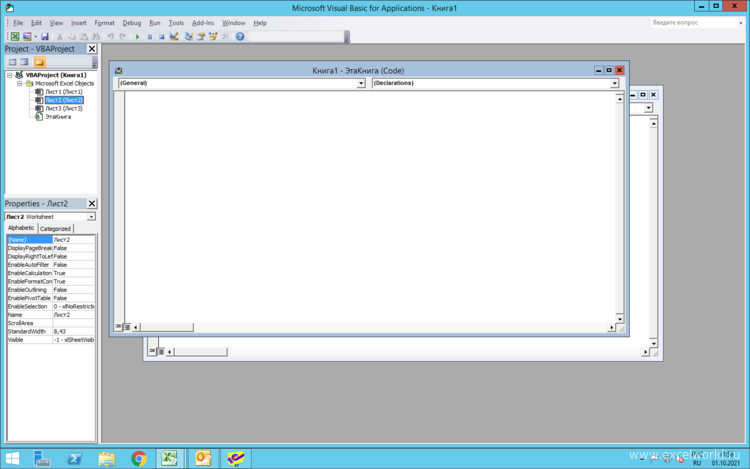
Task: Open the Help menu
Action: [260, 23]
